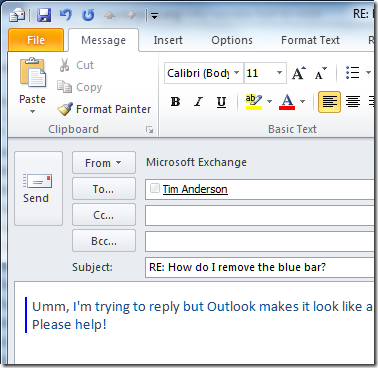Click the 'Microsoft Exchange' account text
This screenshot has height=368, width=378.
[x=196, y=162]
